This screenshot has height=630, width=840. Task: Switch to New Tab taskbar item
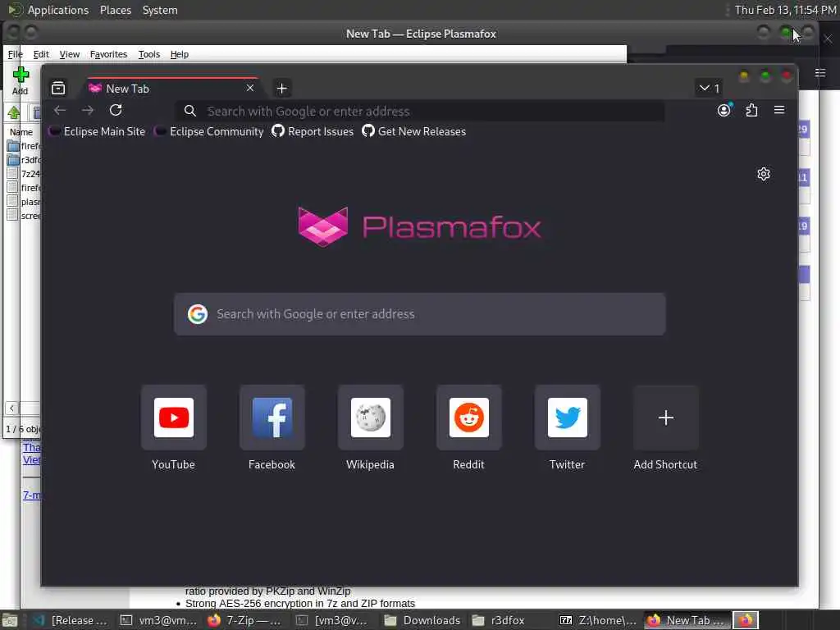pyautogui.click(x=686, y=620)
